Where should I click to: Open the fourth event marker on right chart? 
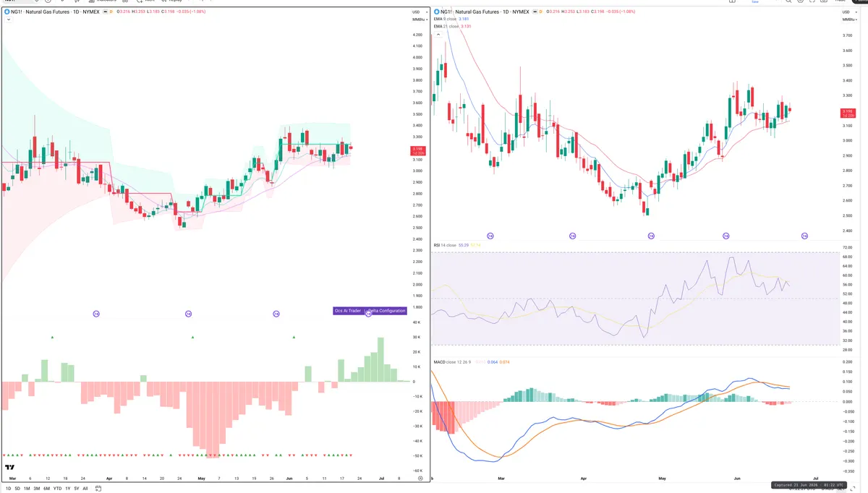[726, 236]
